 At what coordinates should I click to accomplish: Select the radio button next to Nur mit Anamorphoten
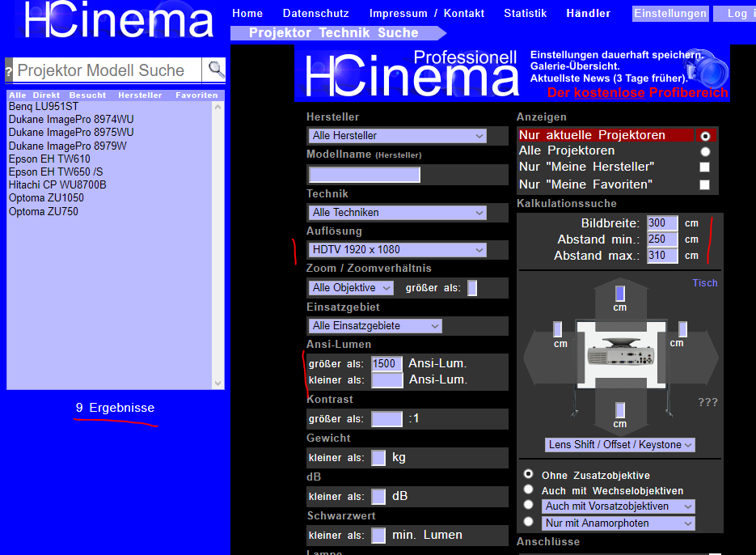click(x=529, y=522)
